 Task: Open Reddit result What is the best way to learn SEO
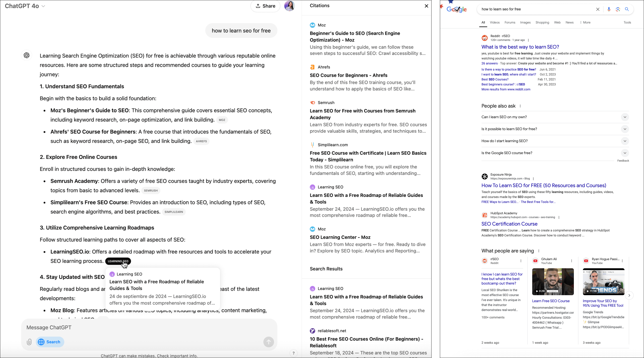pos(520,47)
